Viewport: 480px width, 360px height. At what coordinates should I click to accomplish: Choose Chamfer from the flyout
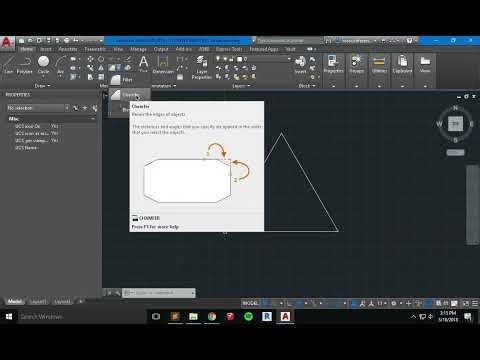pyautogui.click(x=129, y=95)
